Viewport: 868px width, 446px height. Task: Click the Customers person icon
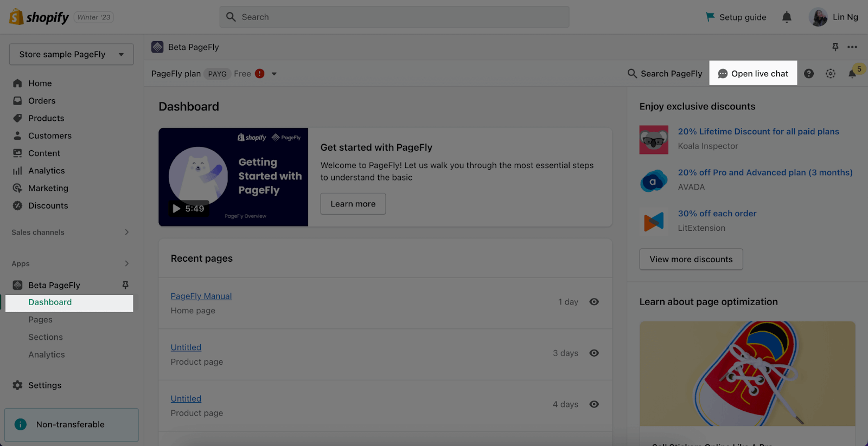tap(17, 135)
